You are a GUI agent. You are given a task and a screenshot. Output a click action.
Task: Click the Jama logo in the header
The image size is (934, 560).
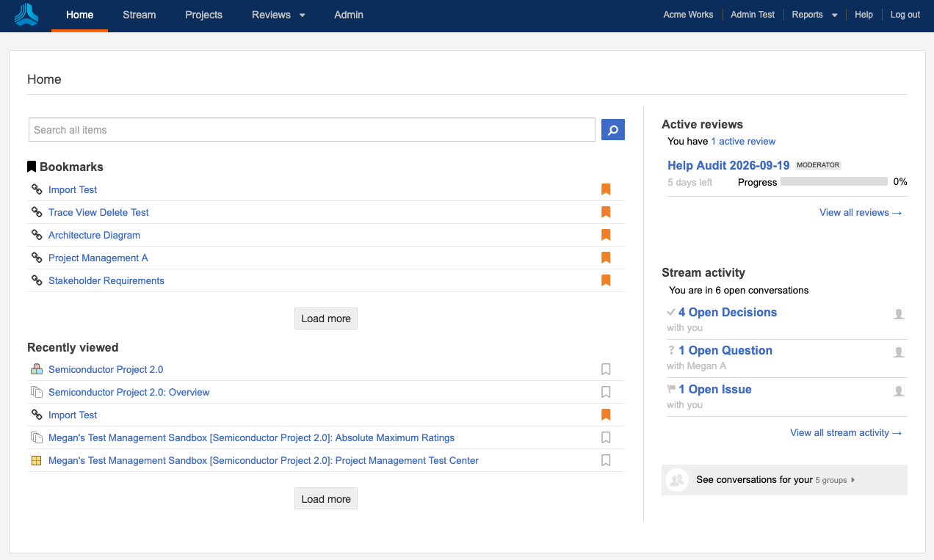pos(26,15)
